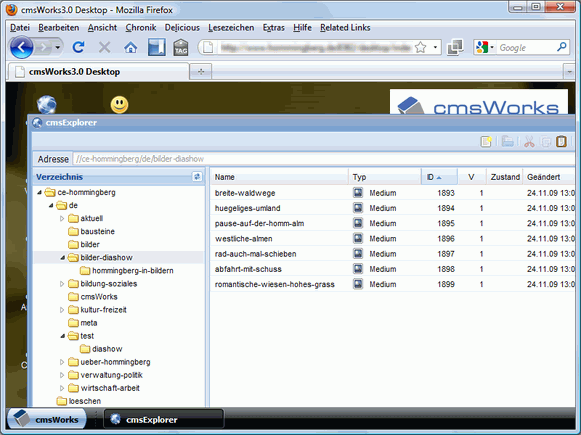Click the scissors cut icon
Image resolution: width=581 pixels, height=435 pixels.
click(529, 142)
